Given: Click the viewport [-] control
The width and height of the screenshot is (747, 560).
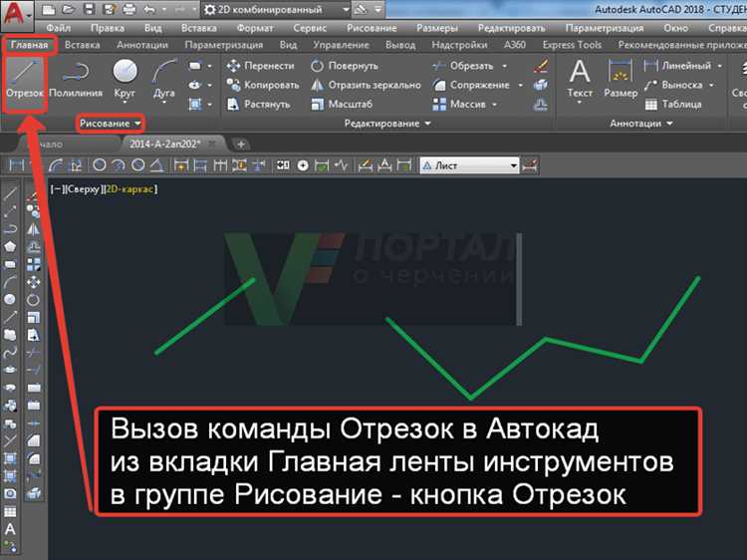Looking at the screenshot, I should point(57,189).
